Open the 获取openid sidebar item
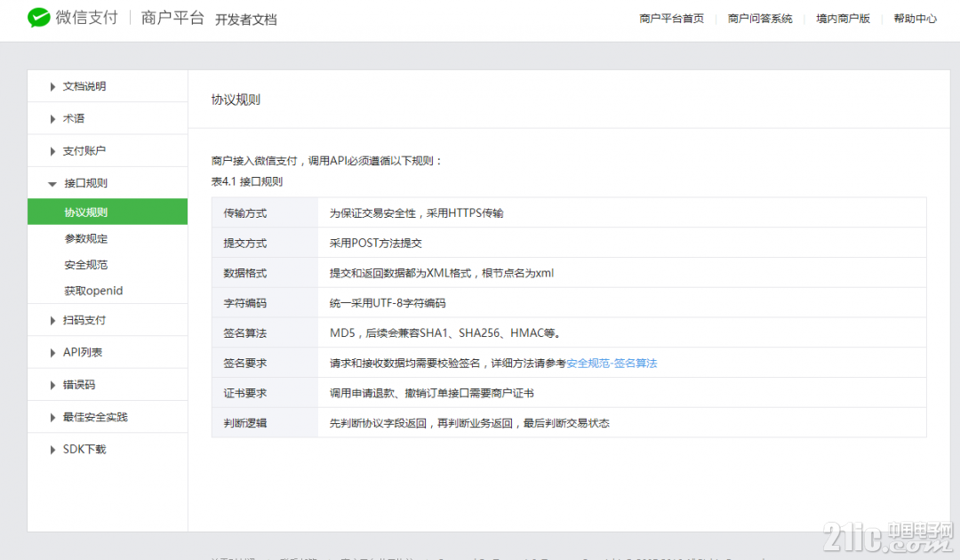Image resolution: width=960 pixels, height=560 pixels. click(x=93, y=291)
